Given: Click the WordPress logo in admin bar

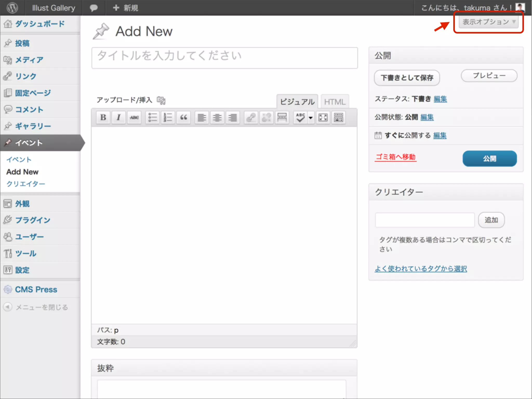Looking at the screenshot, I should coord(12,8).
